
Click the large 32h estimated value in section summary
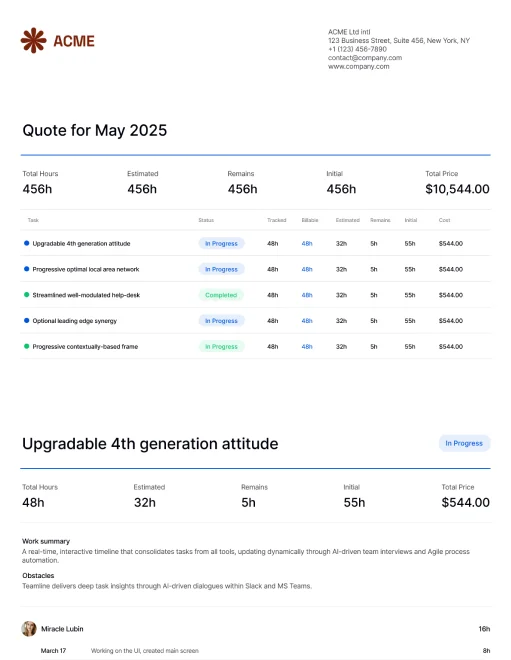click(x=145, y=503)
